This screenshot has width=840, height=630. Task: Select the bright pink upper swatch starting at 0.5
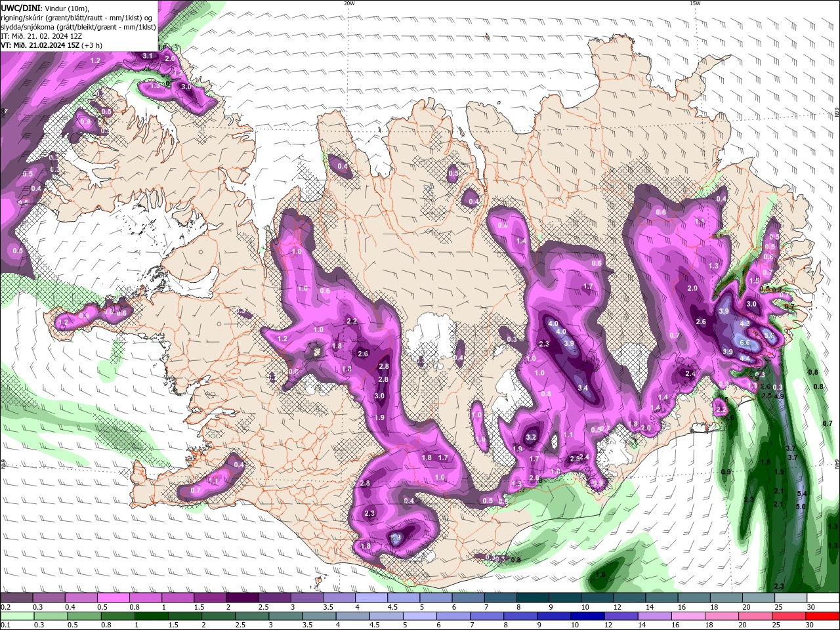[x=113, y=598]
